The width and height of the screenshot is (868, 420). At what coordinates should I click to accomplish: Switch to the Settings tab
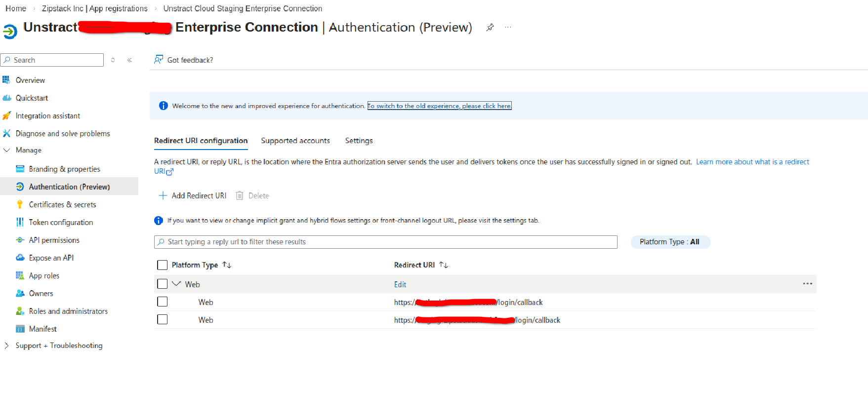click(359, 141)
